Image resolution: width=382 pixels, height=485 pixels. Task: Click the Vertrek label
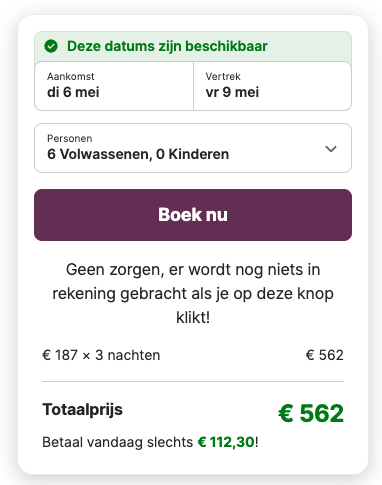[223, 77]
